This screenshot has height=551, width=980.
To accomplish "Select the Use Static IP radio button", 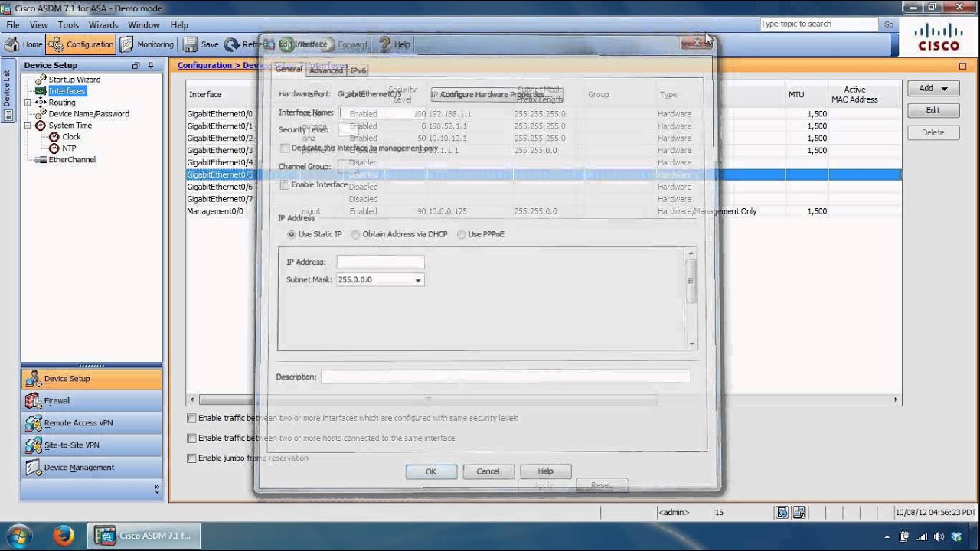I will coord(292,234).
